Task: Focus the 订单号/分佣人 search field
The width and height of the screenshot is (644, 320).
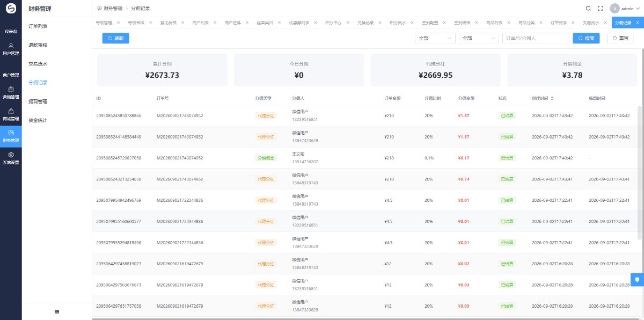Action: (536, 38)
